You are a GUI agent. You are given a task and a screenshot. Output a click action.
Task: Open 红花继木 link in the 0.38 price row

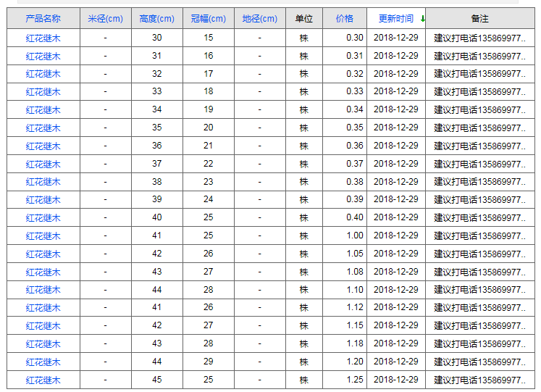[43, 182]
